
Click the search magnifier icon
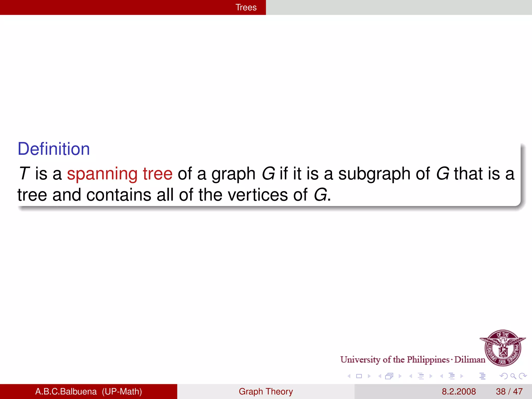point(513,376)
